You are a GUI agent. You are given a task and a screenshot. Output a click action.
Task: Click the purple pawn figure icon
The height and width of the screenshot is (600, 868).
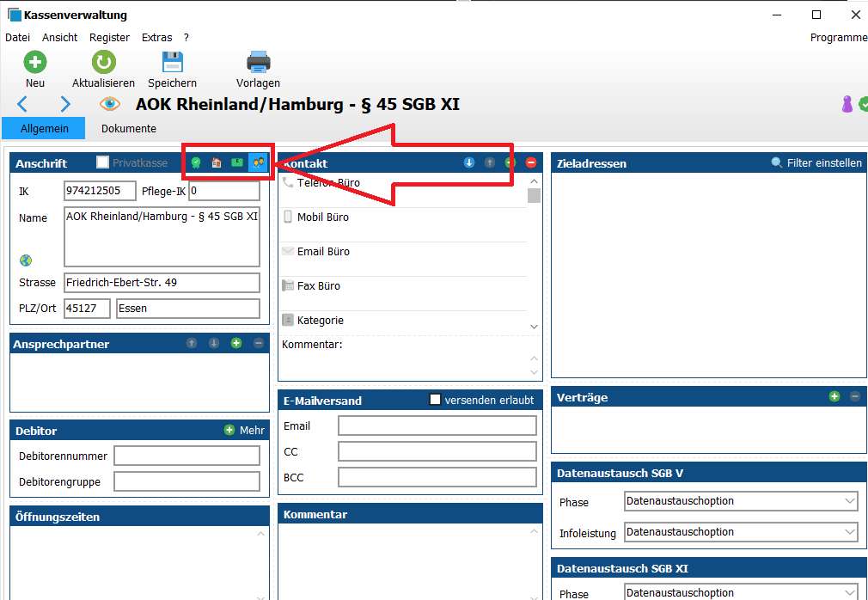click(x=847, y=103)
